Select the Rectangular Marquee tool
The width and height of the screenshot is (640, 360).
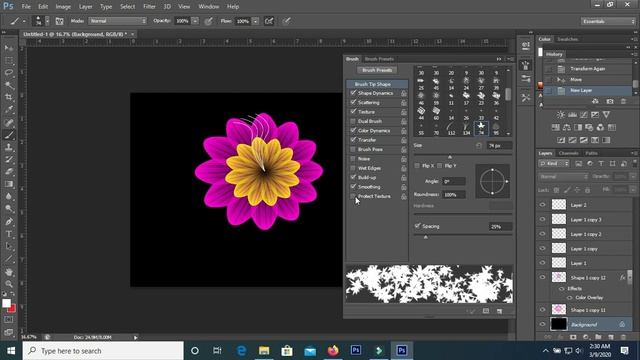[x=9, y=61]
